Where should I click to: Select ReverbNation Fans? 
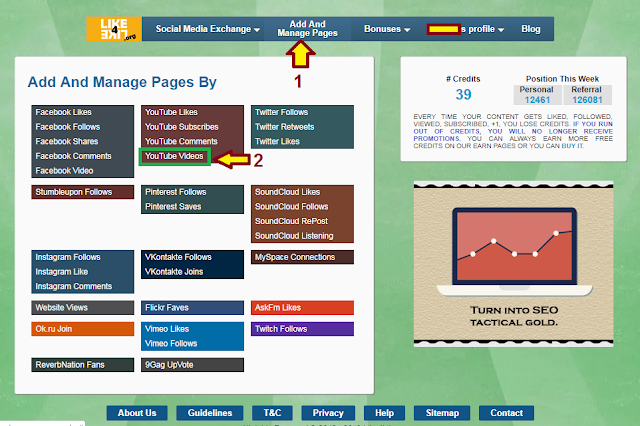tap(82, 365)
